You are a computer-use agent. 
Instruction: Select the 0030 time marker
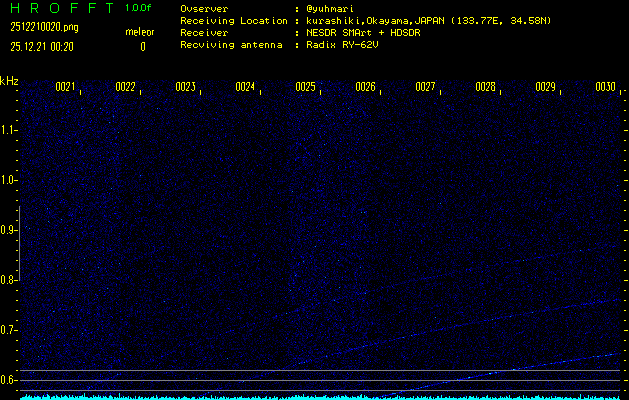pos(605,87)
